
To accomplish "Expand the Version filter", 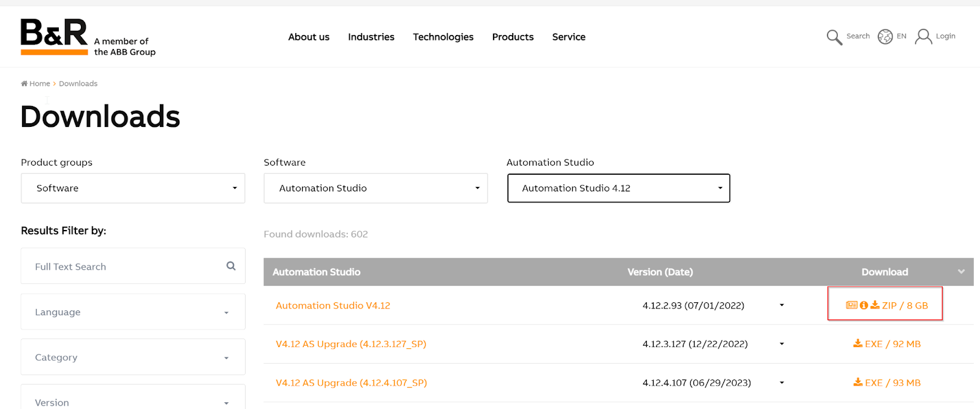I will (x=133, y=397).
